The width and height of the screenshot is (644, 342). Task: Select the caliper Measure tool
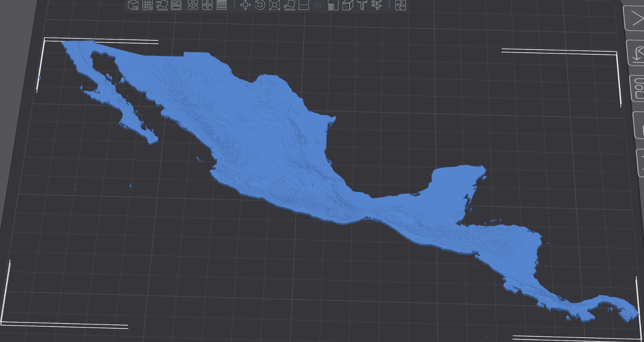click(x=377, y=5)
